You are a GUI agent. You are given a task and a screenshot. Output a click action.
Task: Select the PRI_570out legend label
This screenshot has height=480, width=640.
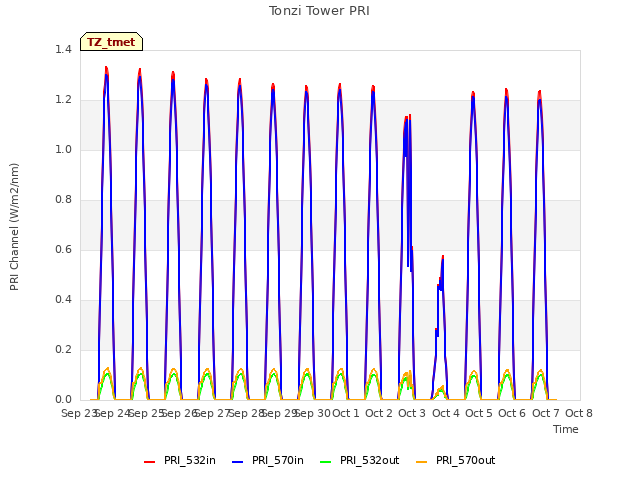(465, 460)
